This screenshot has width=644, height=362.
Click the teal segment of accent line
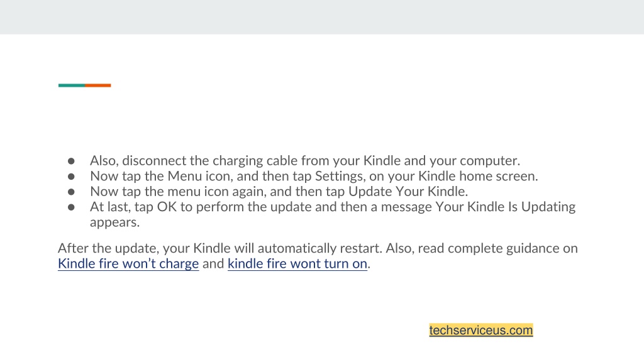pos(72,85)
